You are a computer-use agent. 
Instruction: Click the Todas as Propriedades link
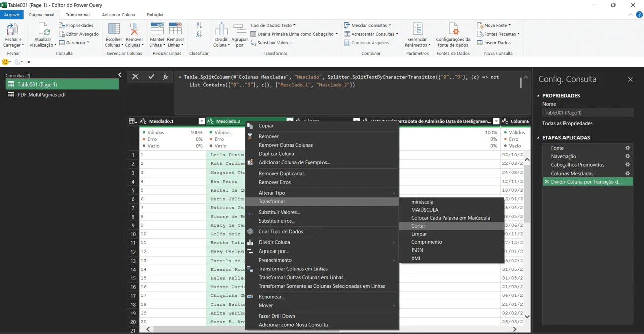(x=567, y=123)
